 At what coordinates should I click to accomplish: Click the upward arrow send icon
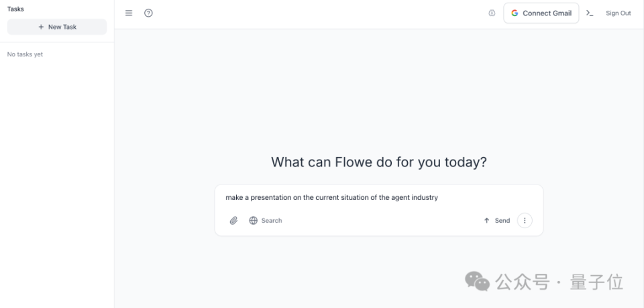(x=487, y=221)
